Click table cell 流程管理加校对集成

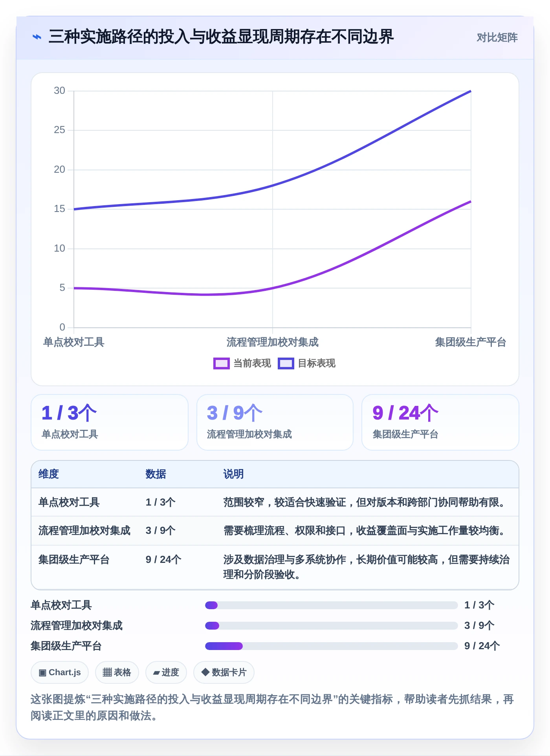[84, 531]
